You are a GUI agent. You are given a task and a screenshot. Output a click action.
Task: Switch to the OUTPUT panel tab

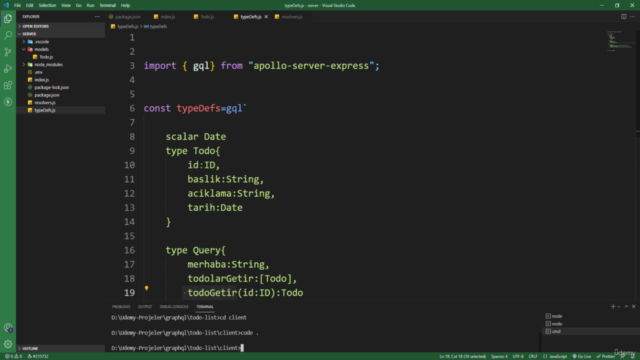pos(144,307)
